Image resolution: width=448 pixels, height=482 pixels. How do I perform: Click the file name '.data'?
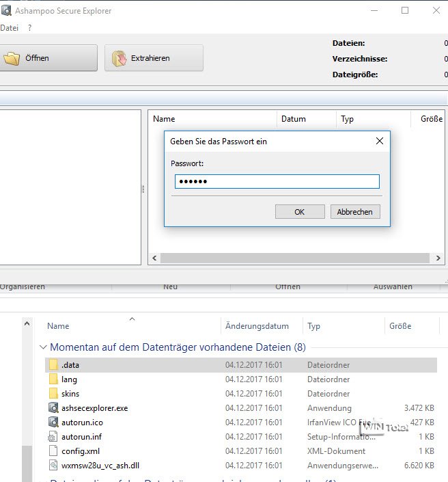click(70, 365)
